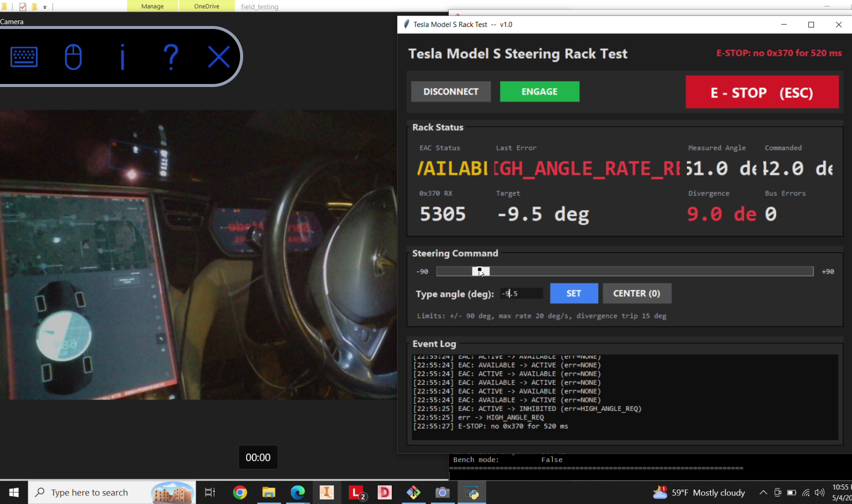Click the Target value '-9.5 deg'
Image resolution: width=852 pixels, height=504 pixels.
[x=543, y=214]
